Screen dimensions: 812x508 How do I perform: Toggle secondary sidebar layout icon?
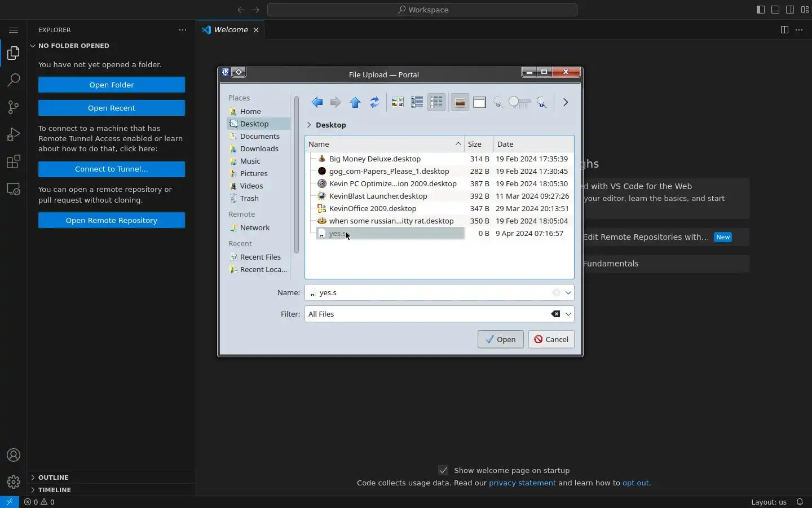pyautogui.click(x=790, y=10)
